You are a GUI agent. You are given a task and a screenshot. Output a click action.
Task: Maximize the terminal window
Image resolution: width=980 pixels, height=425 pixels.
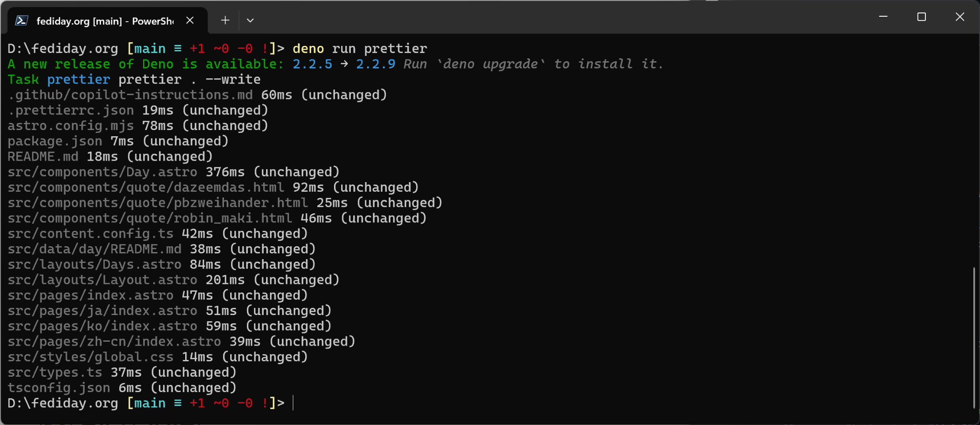tap(921, 17)
